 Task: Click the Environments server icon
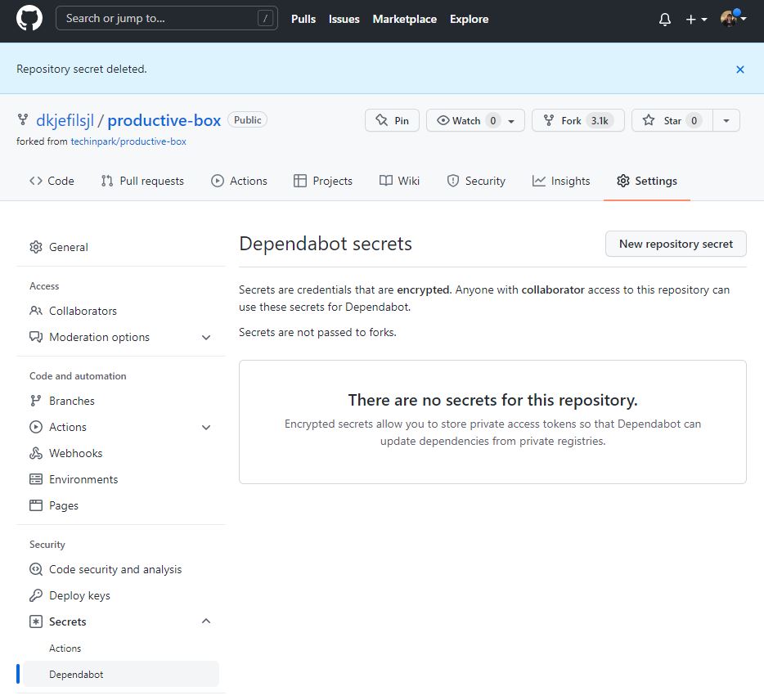pyautogui.click(x=35, y=479)
